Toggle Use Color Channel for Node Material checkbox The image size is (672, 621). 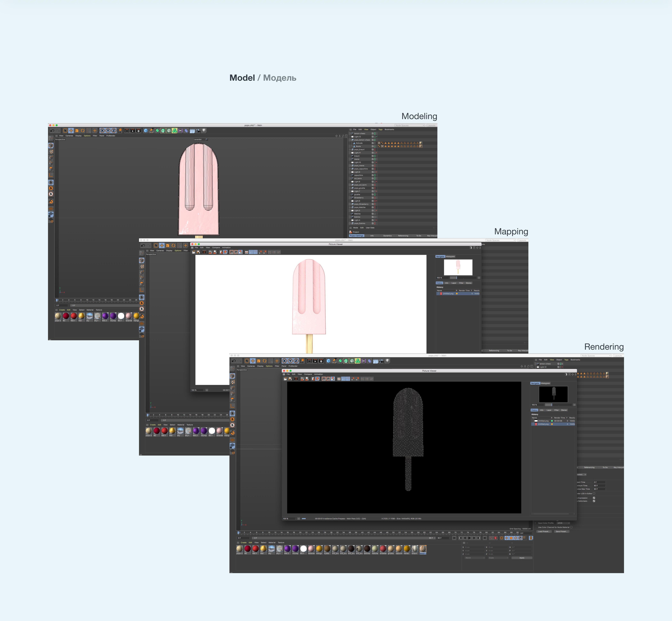(571, 527)
